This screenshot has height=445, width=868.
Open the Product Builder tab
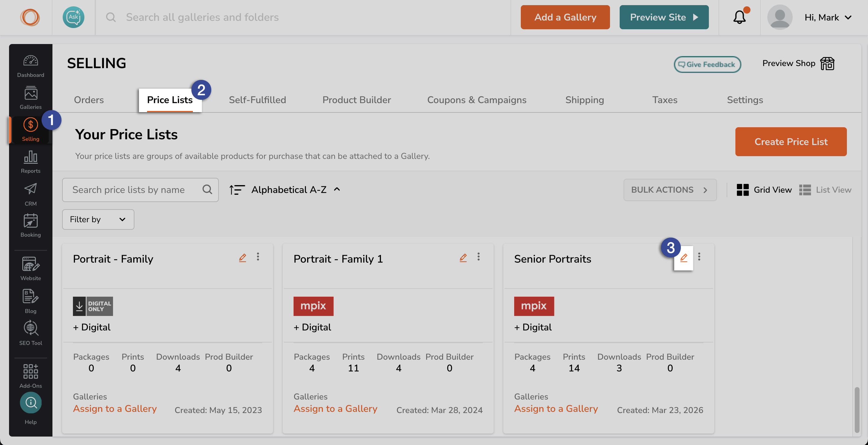pos(356,100)
